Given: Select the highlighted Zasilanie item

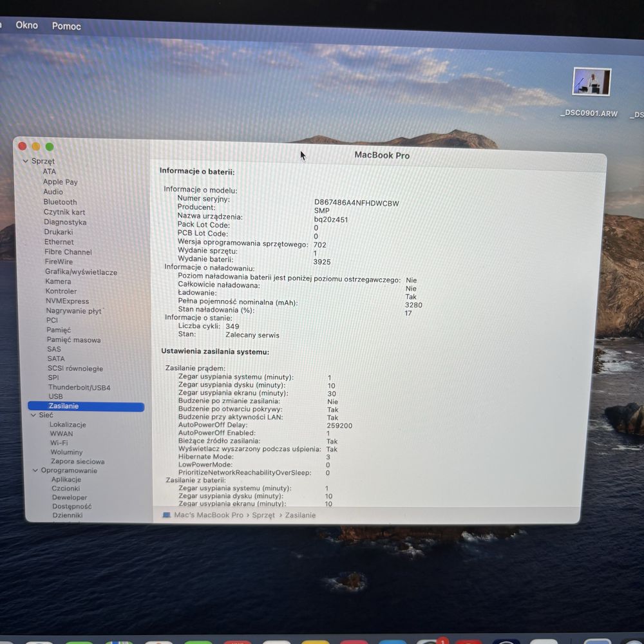Looking at the screenshot, I should (x=86, y=406).
